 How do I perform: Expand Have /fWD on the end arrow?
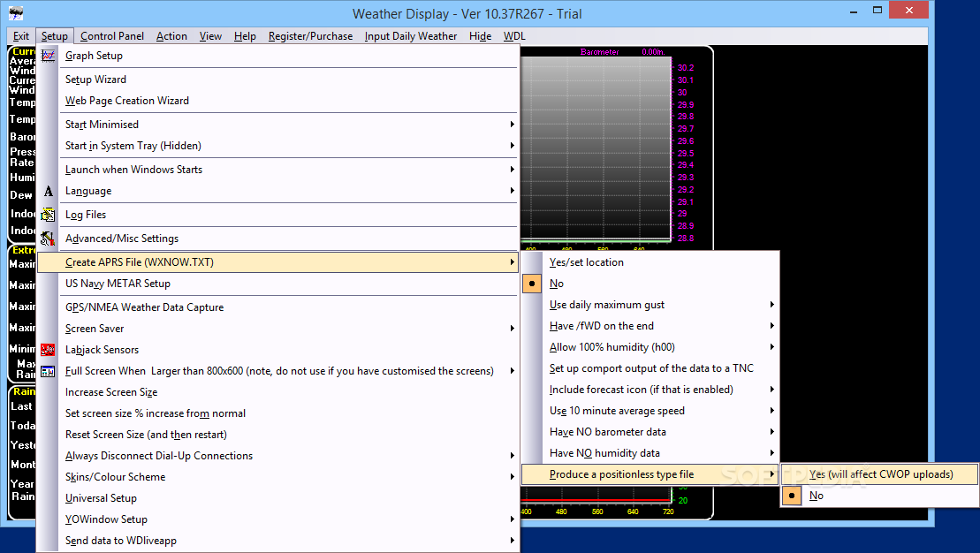click(771, 326)
